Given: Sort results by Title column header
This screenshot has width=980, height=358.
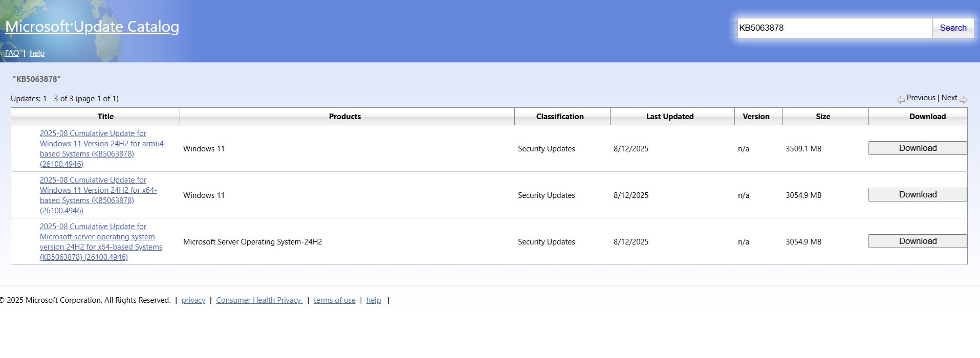Looking at the screenshot, I should [105, 117].
